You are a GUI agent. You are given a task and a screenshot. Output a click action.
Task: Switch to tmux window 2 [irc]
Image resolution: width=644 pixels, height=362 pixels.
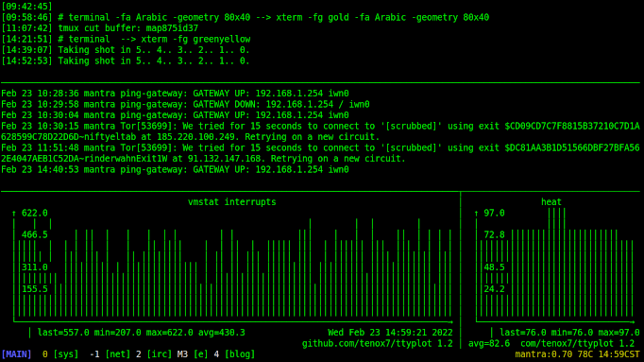point(154,354)
